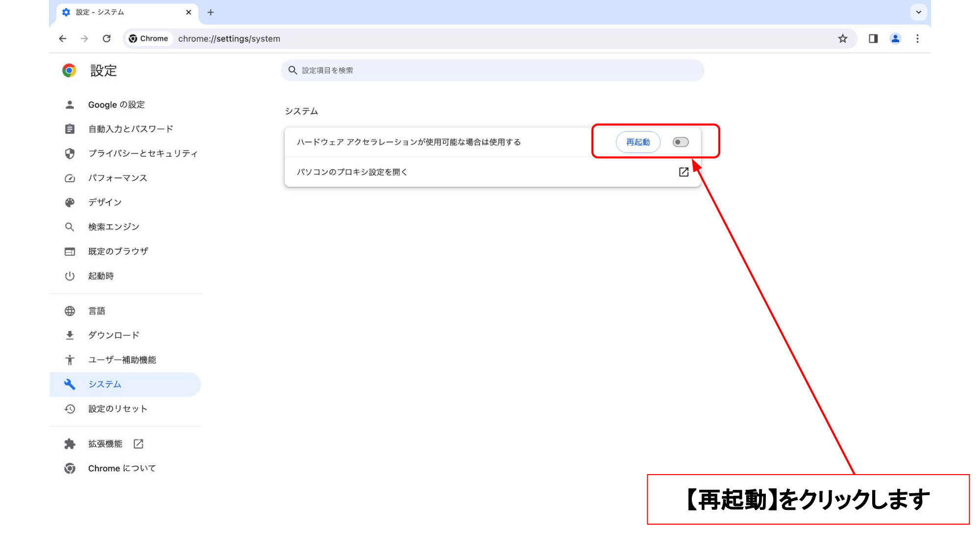Viewport: 980px width, 551px height.
Task: Open Chrome three-dot menu
Action: click(917, 39)
